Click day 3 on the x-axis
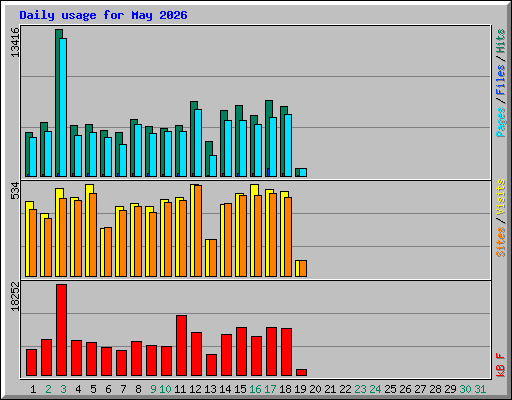This screenshot has height=400, width=512. point(63,389)
